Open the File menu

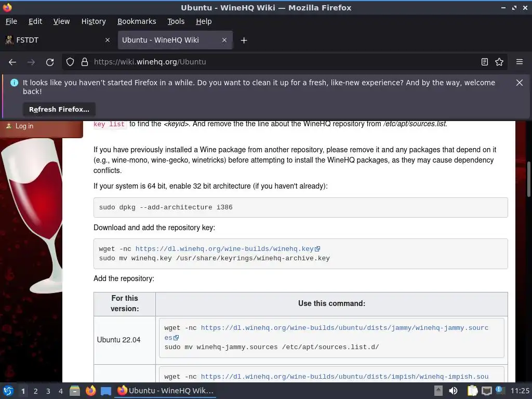11,21
